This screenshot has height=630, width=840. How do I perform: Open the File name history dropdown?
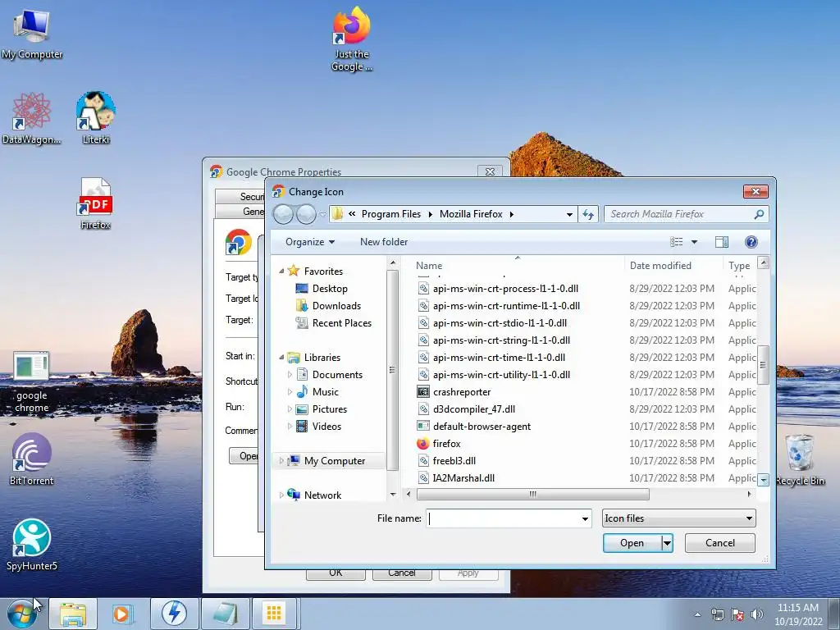(585, 518)
